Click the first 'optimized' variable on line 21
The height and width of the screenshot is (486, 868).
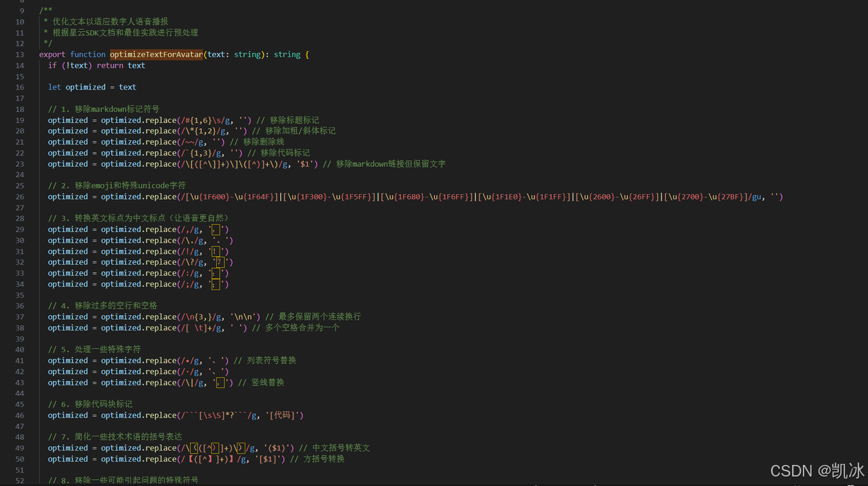[x=68, y=142]
